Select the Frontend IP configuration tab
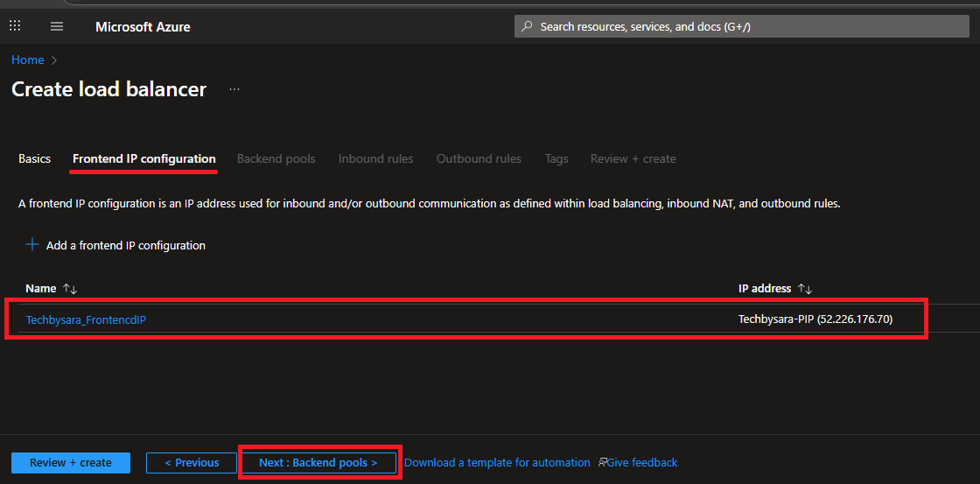 [x=144, y=158]
